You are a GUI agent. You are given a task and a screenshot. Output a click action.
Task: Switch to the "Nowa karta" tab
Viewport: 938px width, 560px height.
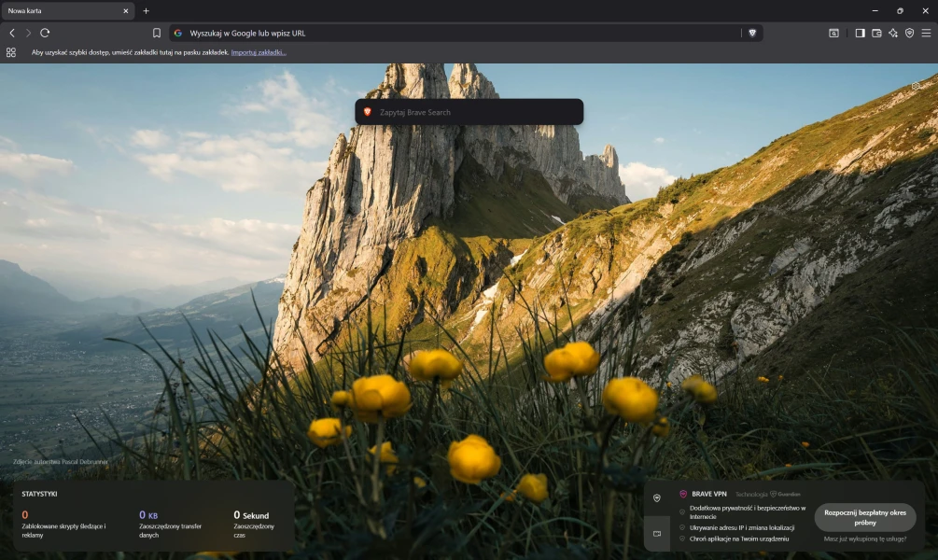tap(56, 11)
